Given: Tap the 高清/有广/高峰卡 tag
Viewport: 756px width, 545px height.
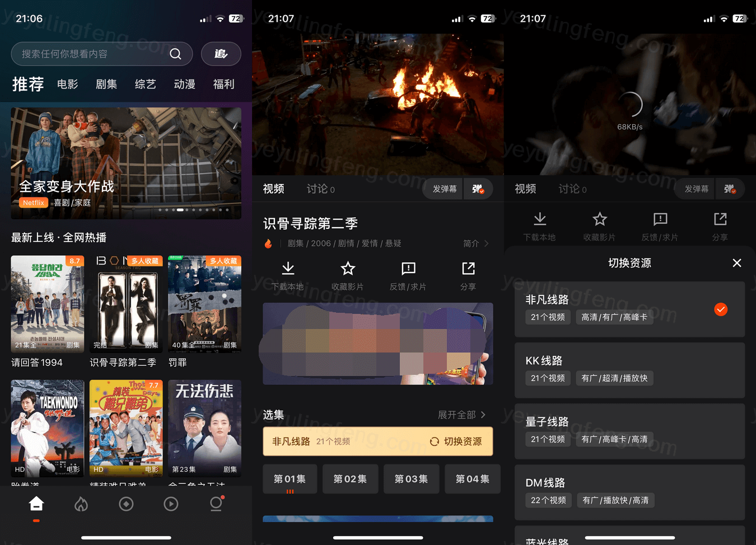Looking at the screenshot, I should coord(614,317).
